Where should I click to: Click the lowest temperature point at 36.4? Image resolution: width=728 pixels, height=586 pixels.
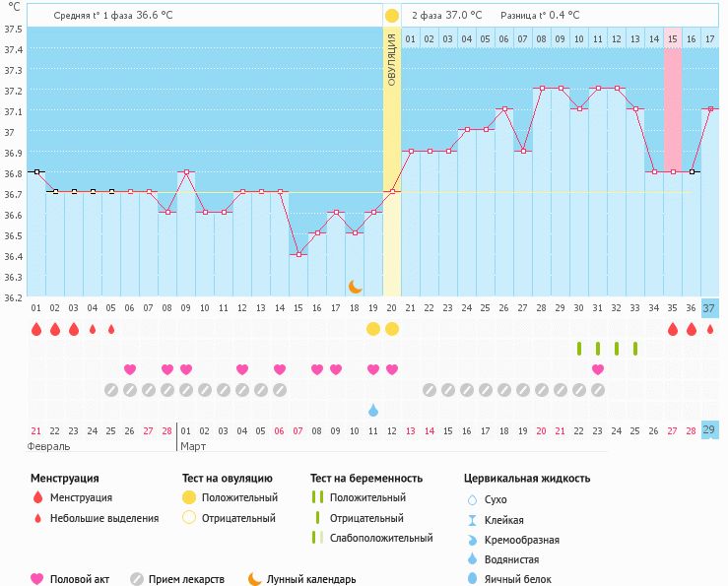298,254
